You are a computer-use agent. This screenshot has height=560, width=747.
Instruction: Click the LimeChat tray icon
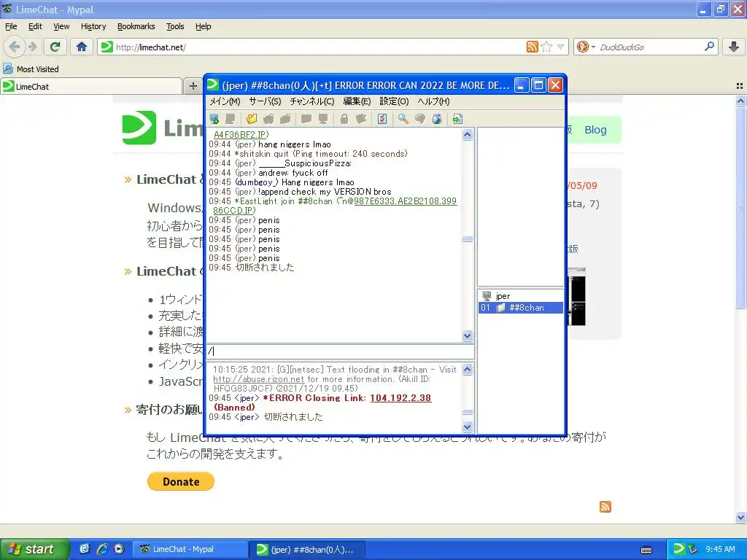pos(679,549)
